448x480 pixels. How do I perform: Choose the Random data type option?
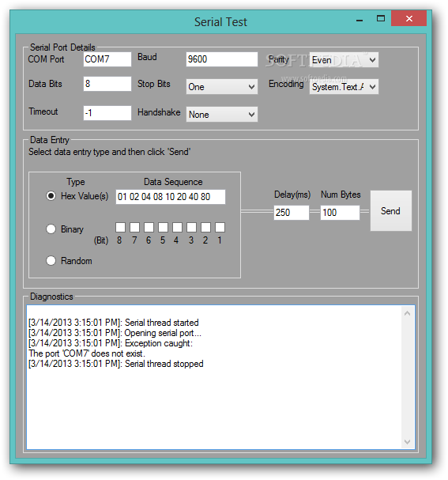tap(51, 261)
